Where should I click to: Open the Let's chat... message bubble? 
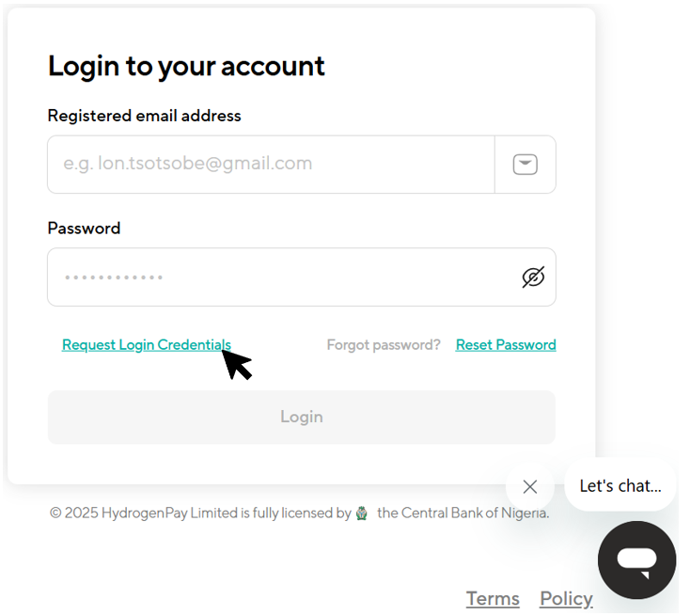620,486
